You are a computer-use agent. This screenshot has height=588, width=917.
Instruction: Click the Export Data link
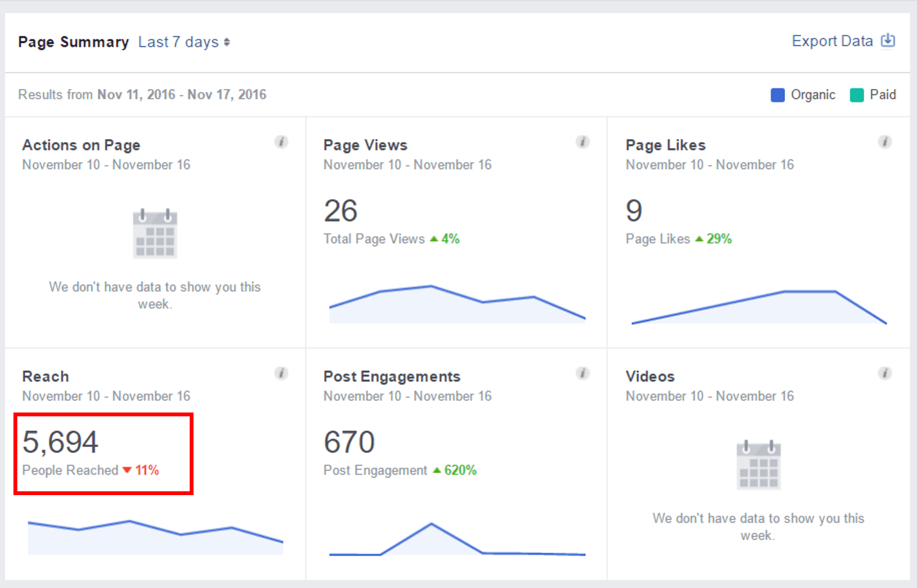pyautogui.click(x=832, y=40)
